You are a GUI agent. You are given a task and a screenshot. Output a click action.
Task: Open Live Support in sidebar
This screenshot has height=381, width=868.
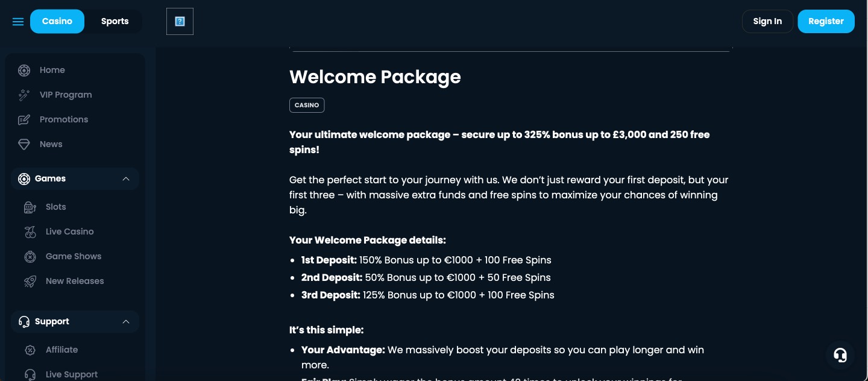pyautogui.click(x=71, y=374)
